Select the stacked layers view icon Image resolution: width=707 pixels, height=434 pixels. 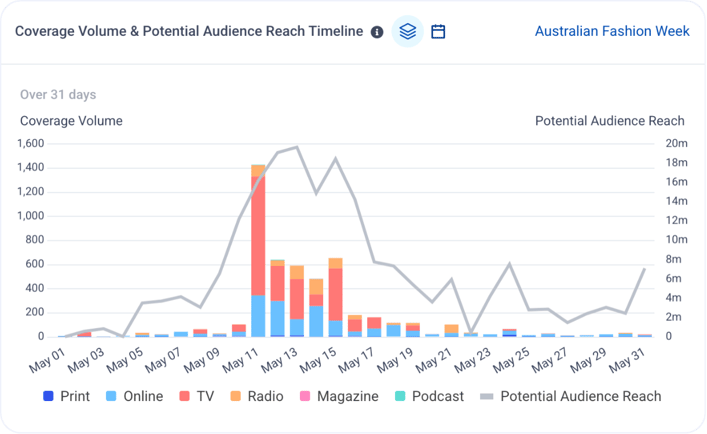tap(408, 32)
